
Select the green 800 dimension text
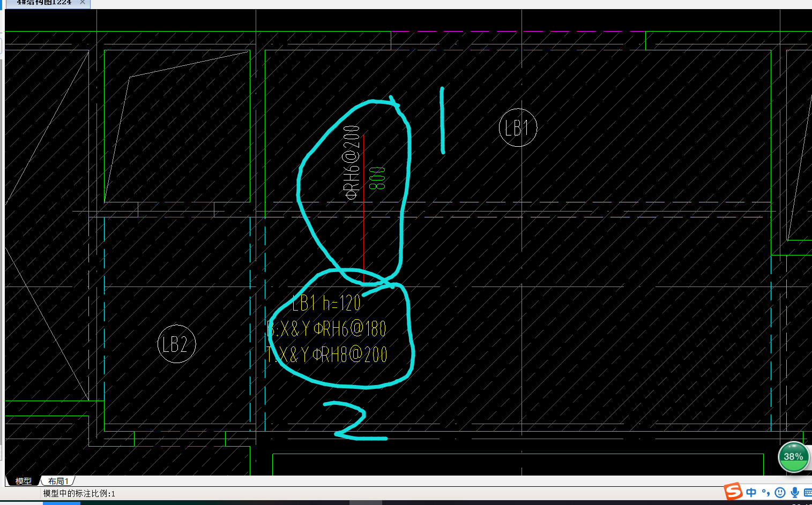[377, 178]
